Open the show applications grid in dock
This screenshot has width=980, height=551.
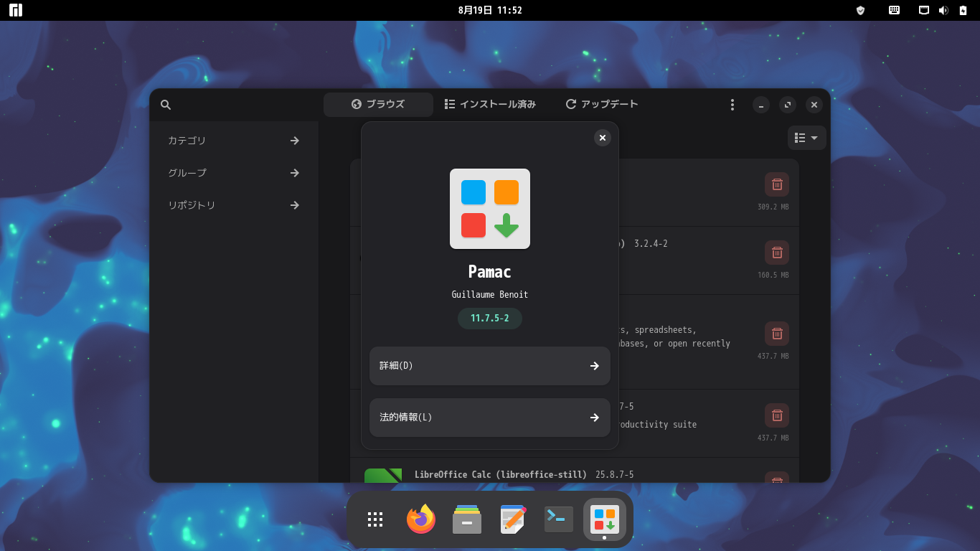pos(375,519)
